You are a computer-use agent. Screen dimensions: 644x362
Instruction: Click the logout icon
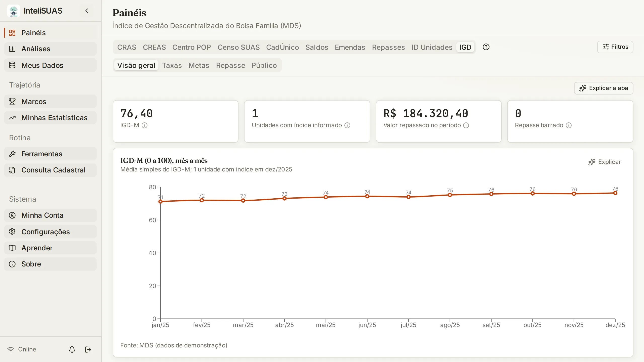click(x=88, y=349)
